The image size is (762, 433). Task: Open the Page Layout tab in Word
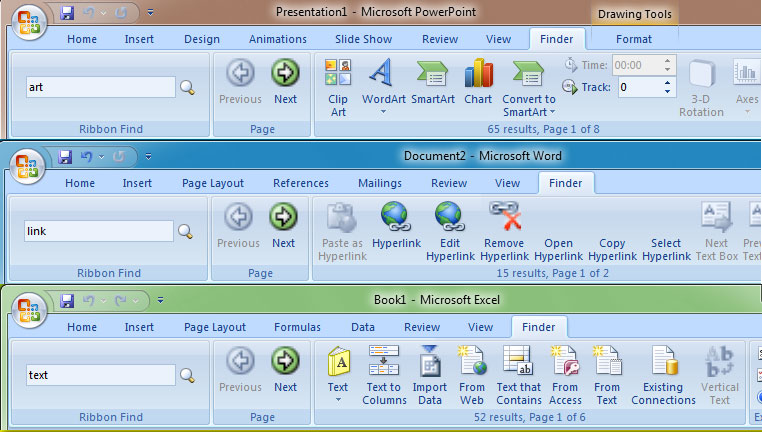click(x=213, y=183)
